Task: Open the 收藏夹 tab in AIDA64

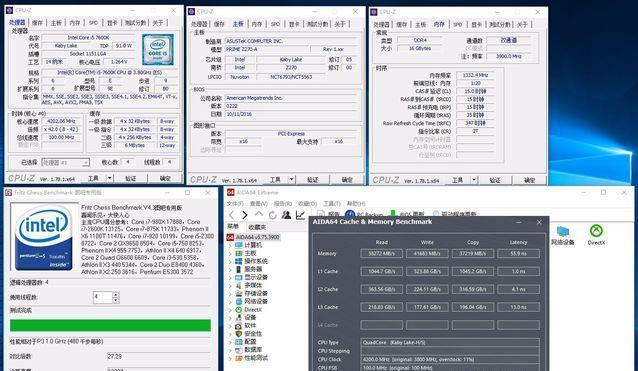Action: (x=257, y=227)
